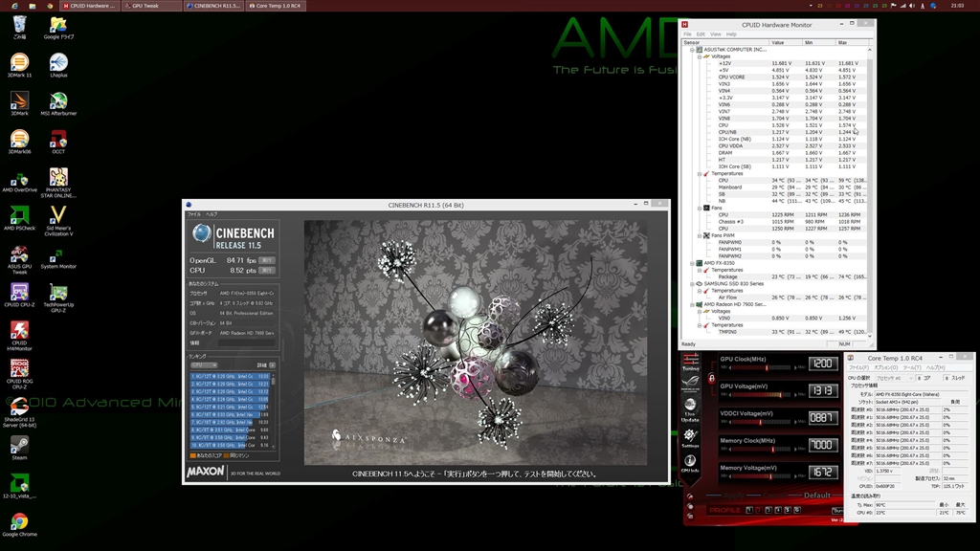
Task: Open the View menu in HWMonitor
Action: (716, 34)
